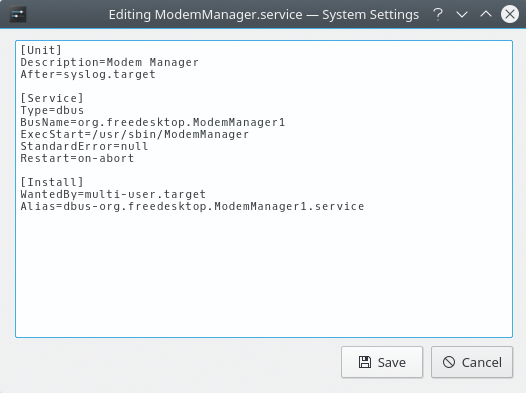This screenshot has width=526, height=393.
Task: Open the context help question mark
Action: tap(438, 14)
